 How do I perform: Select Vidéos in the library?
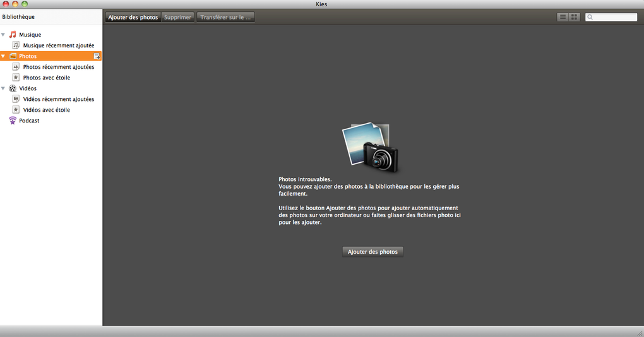(28, 88)
